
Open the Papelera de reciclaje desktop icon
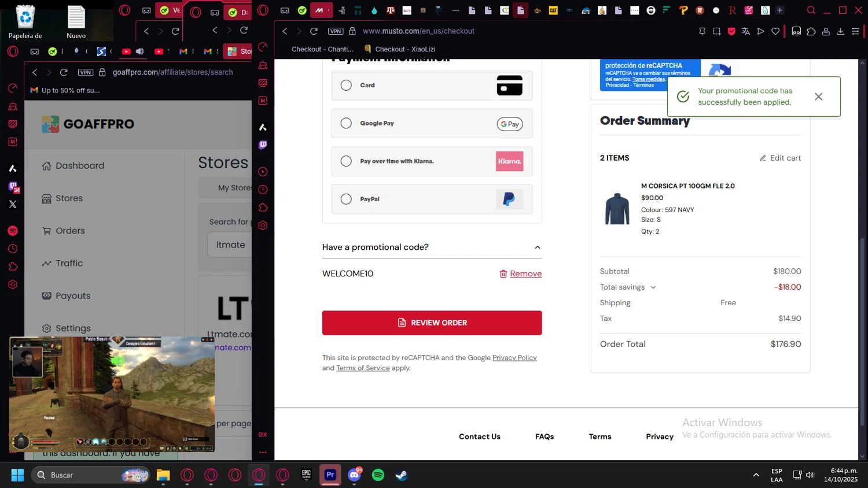pos(25,22)
